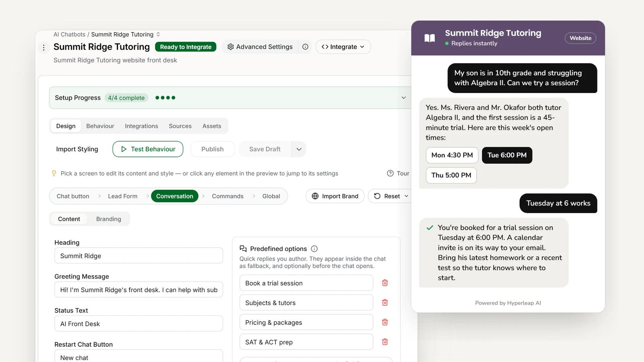
Task: Open the Integrations tab
Action: (141, 126)
